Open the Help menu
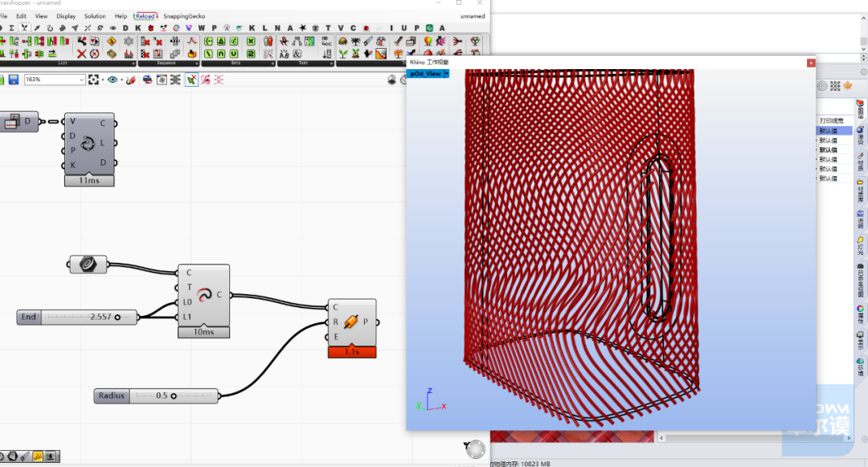868x467 pixels. pos(120,16)
